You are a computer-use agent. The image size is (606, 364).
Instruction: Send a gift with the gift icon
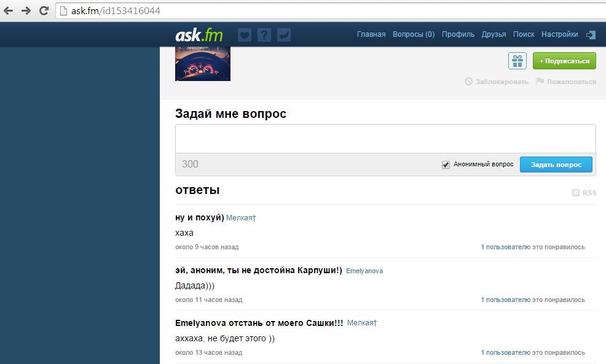(517, 61)
